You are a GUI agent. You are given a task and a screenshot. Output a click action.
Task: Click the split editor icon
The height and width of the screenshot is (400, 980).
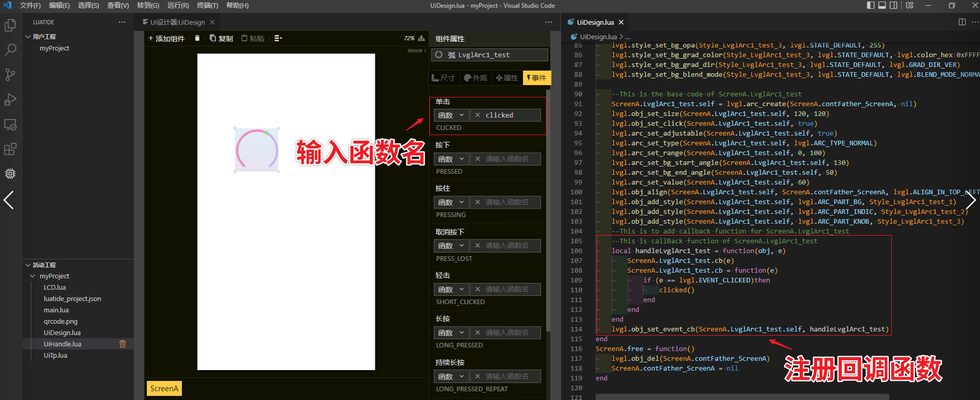point(962,22)
